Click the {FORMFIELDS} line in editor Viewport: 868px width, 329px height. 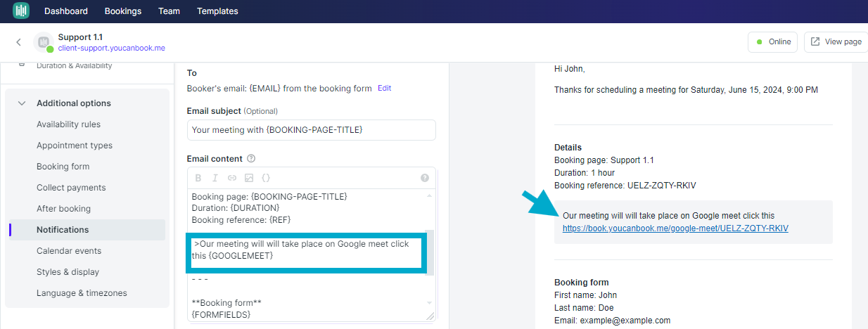221,315
